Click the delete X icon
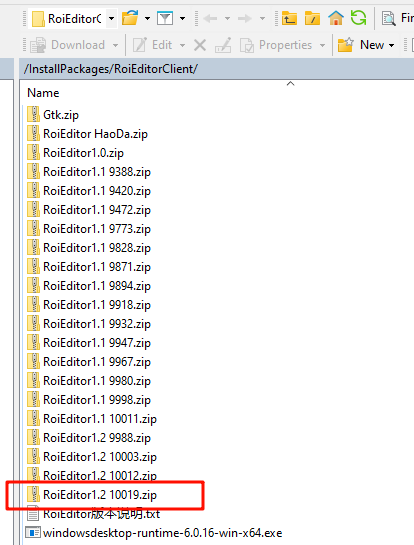This screenshot has height=545, width=414. click(200, 45)
